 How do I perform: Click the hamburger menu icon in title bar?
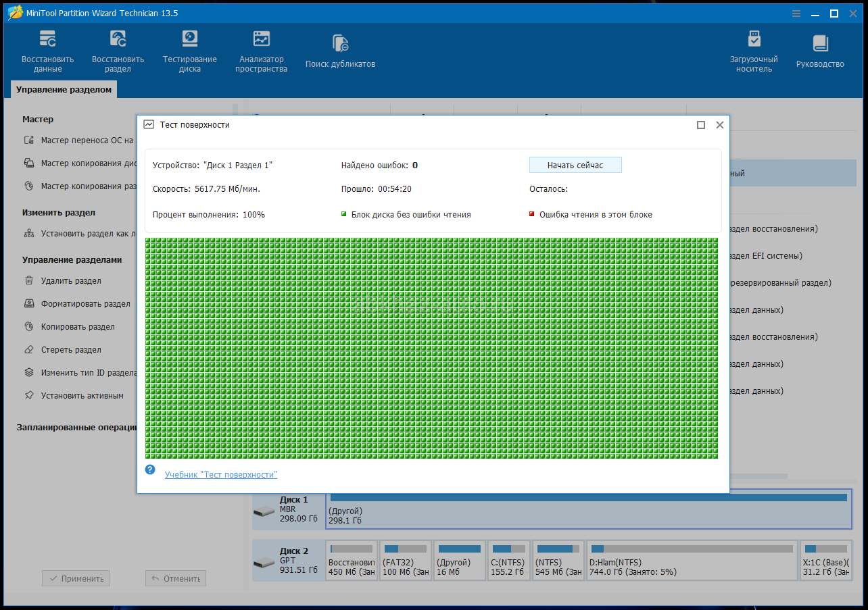point(796,14)
